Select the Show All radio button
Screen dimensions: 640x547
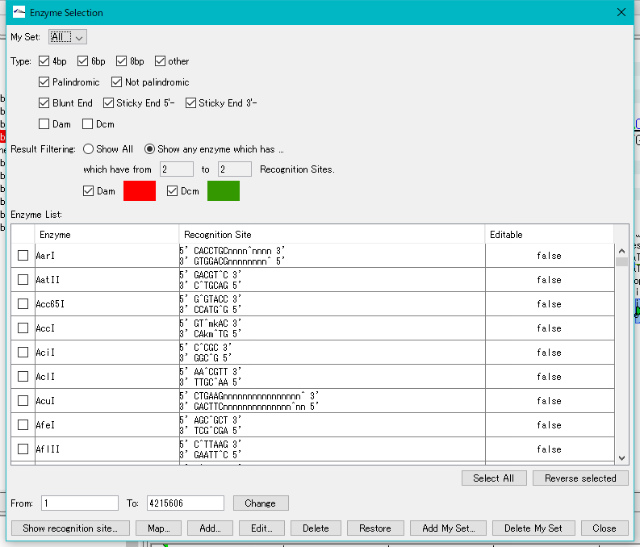[88, 149]
